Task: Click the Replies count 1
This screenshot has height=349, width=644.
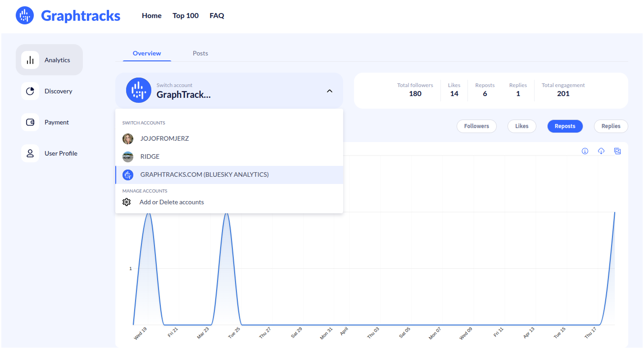Action: 518,94
